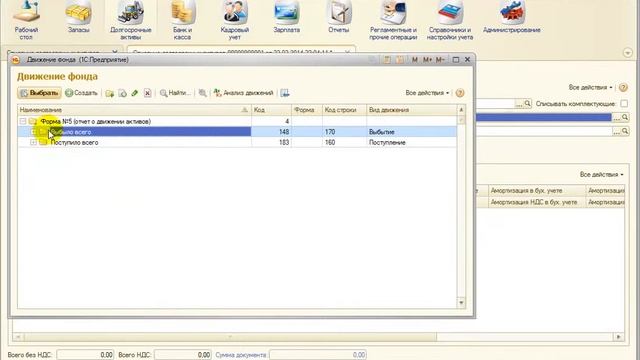Open the Банк и касса section
640x360 pixels.
coord(182,20)
